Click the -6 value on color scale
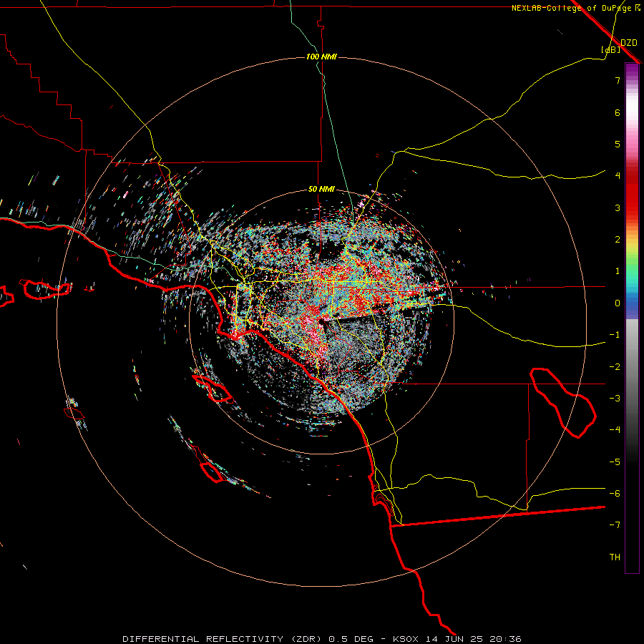 pos(615,494)
